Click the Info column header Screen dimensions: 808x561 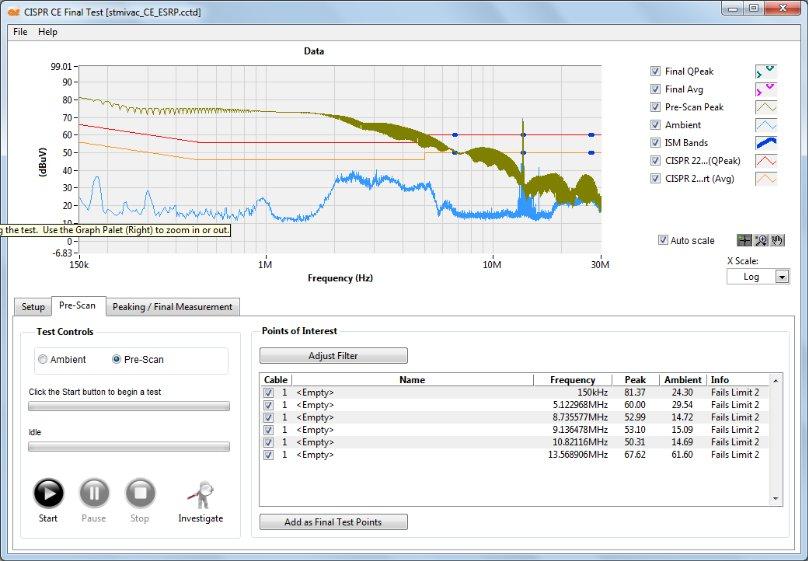pyautogui.click(x=737, y=380)
